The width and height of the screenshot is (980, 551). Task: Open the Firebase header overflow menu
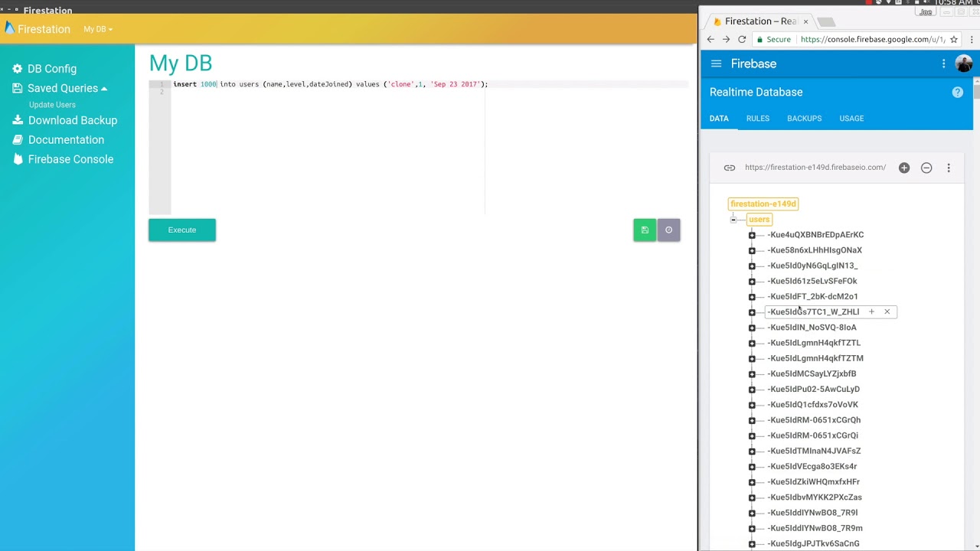click(943, 64)
